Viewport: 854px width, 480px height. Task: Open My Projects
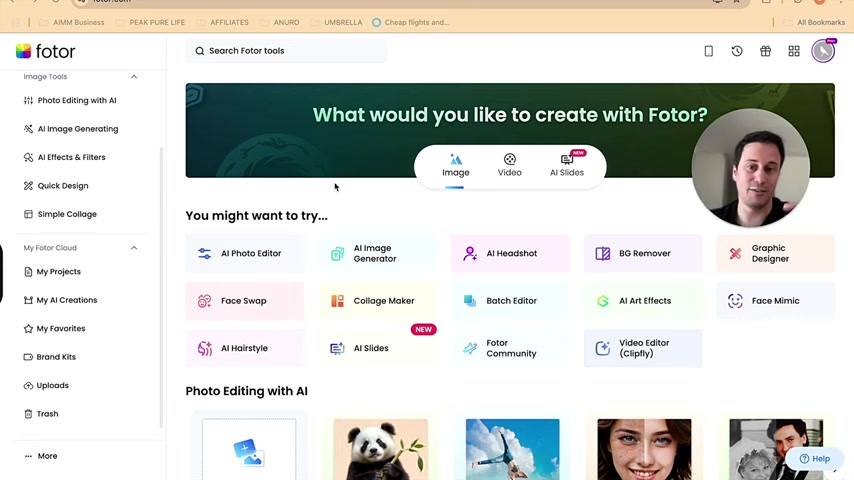tap(53, 271)
